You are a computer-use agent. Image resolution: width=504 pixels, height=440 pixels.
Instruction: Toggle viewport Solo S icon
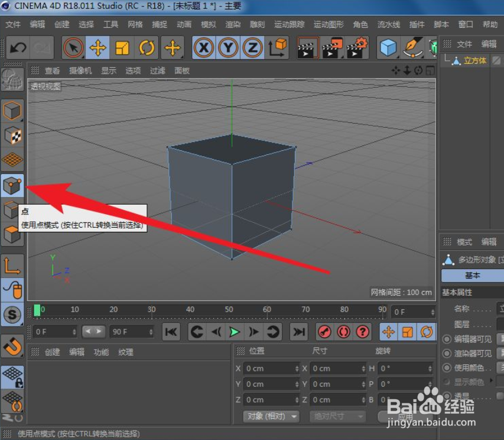coord(12,315)
